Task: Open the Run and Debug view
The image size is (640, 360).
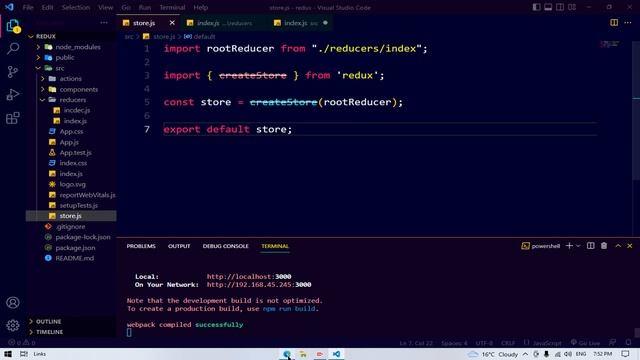Action: click(13, 95)
